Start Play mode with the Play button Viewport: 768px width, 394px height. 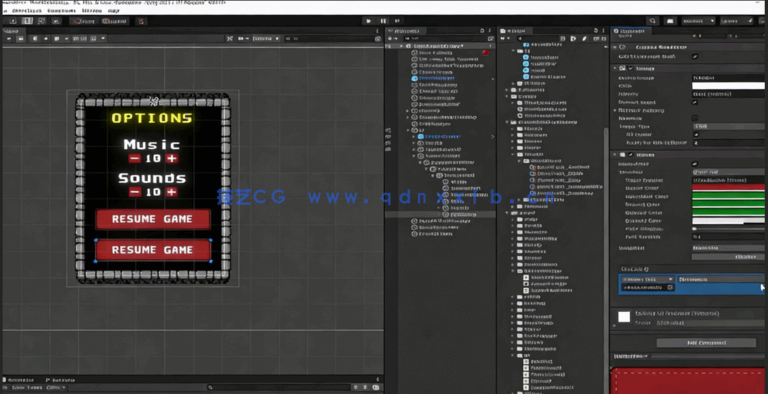[x=368, y=21]
